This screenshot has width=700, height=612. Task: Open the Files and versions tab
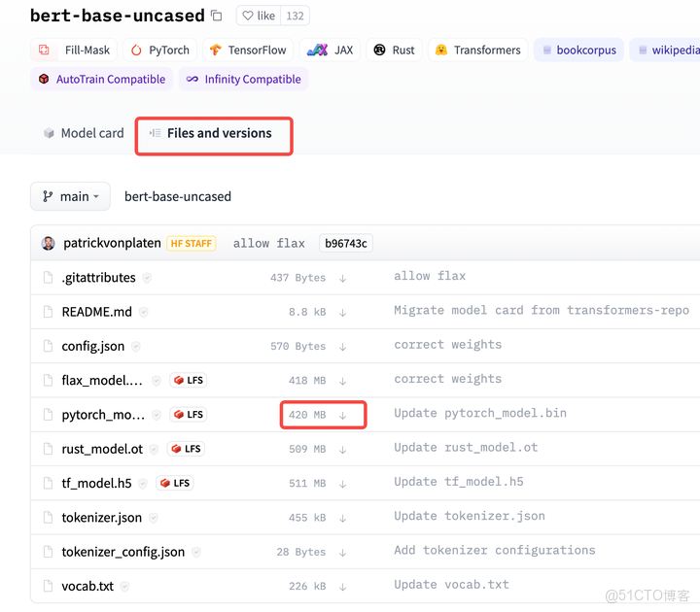click(x=219, y=133)
